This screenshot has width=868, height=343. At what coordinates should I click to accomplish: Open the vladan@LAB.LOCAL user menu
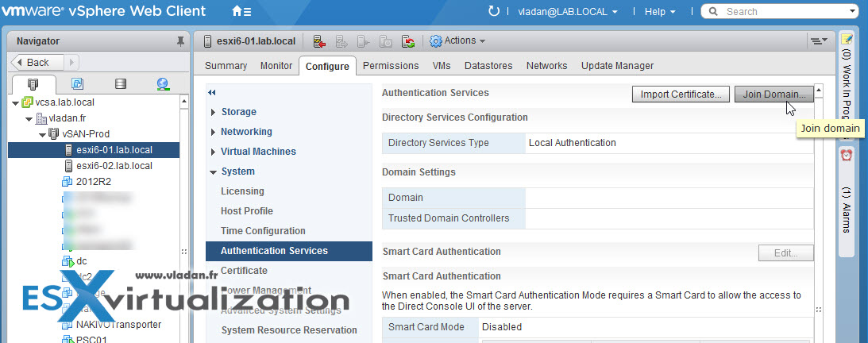[568, 12]
